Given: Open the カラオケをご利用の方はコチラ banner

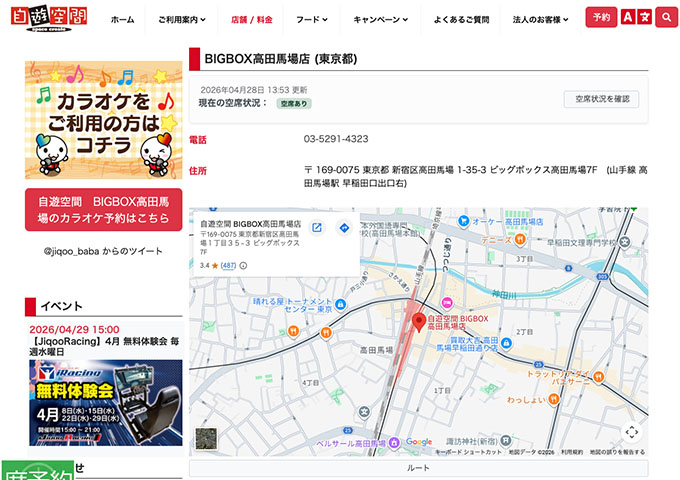Looking at the screenshot, I should pyautogui.click(x=104, y=120).
